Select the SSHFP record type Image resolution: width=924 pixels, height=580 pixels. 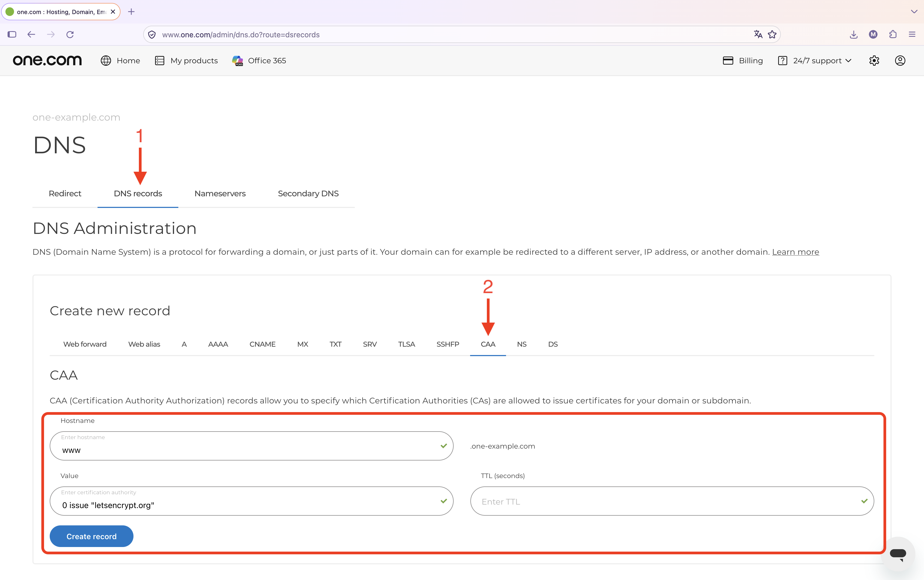point(448,344)
